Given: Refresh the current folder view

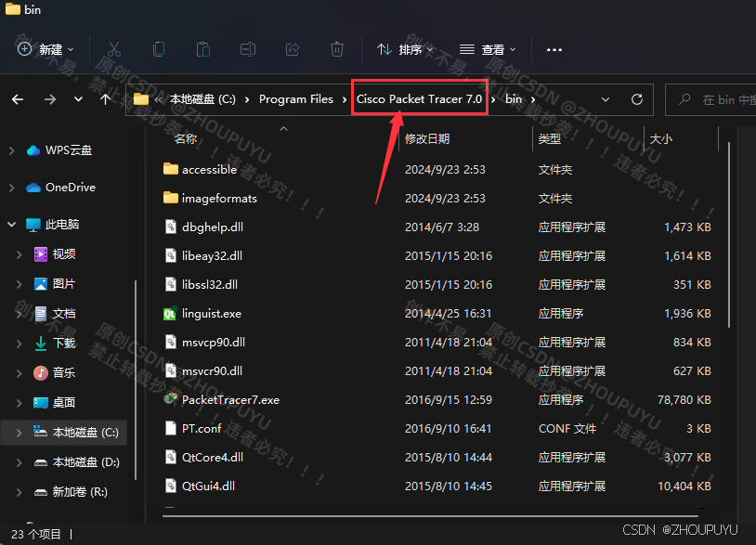Looking at the screenshot, I should [x=637, y=99].
